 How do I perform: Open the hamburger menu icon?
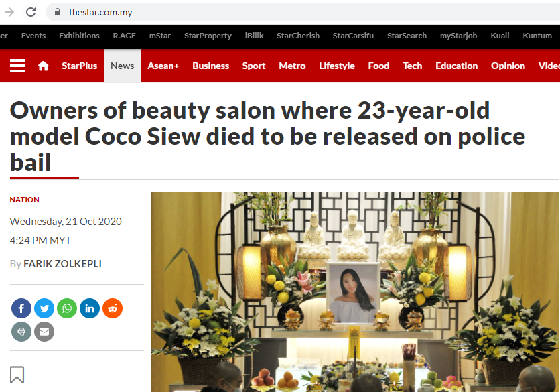pyautogui.click(x=17, y=66)
